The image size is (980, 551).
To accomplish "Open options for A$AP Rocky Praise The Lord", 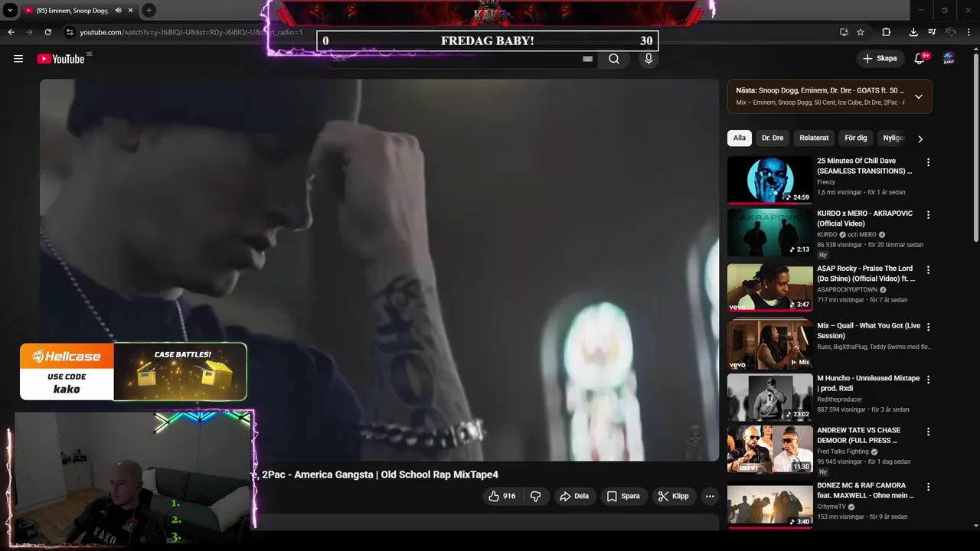I will pos(928,269).
